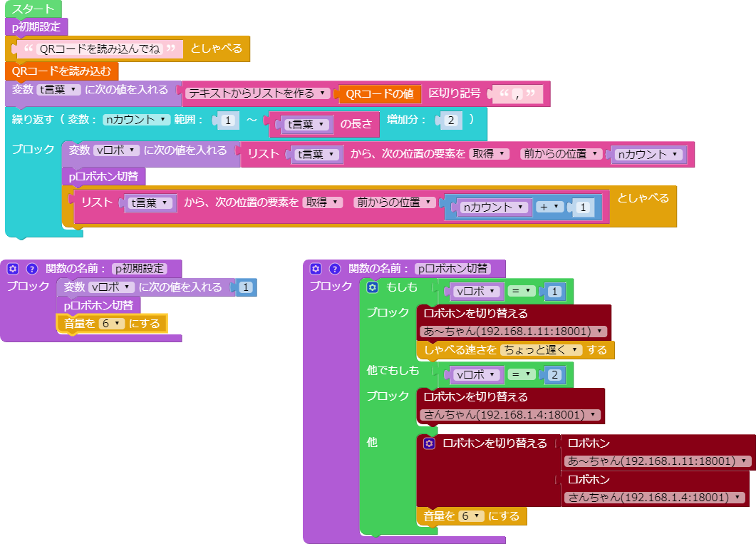Open plus operator dropdown in nカウント expression
This screenshot has height=544, width=756.
pos(549,207)
